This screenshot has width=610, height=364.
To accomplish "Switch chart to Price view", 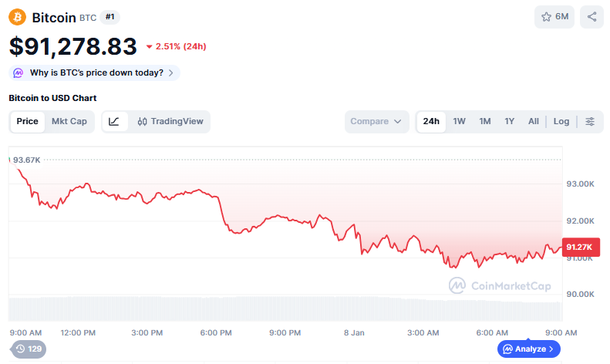I will pos(28,121).
